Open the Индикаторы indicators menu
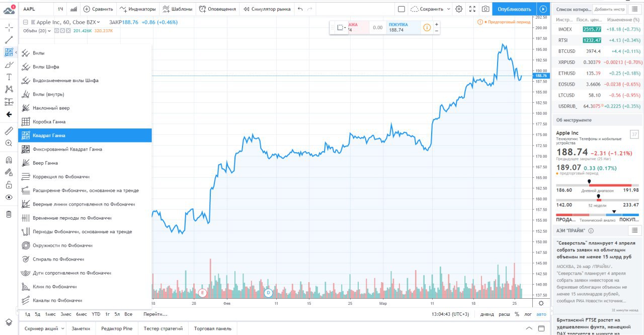Screen dimensions: 644x335 pyautogui.click(x=137, y=9)
